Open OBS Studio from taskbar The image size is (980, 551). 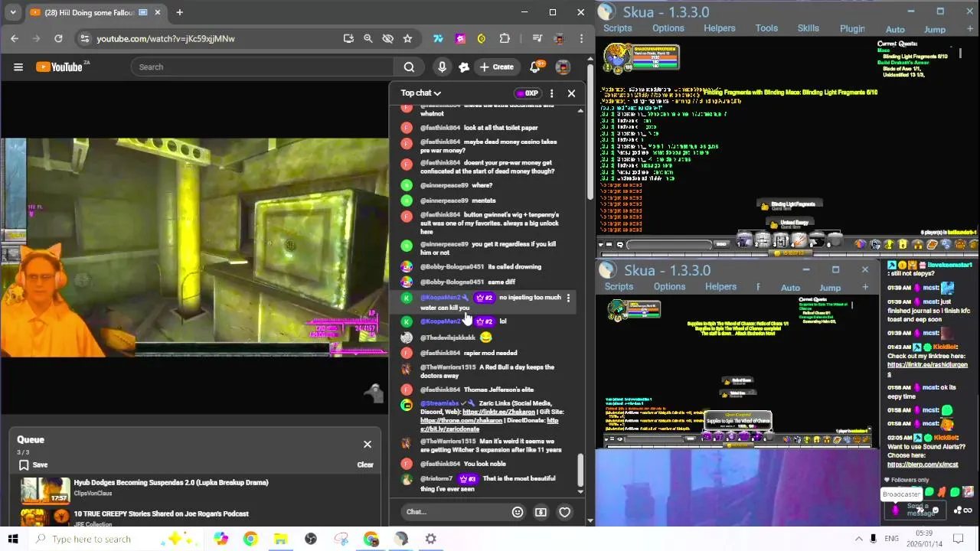tap(310, 539)
